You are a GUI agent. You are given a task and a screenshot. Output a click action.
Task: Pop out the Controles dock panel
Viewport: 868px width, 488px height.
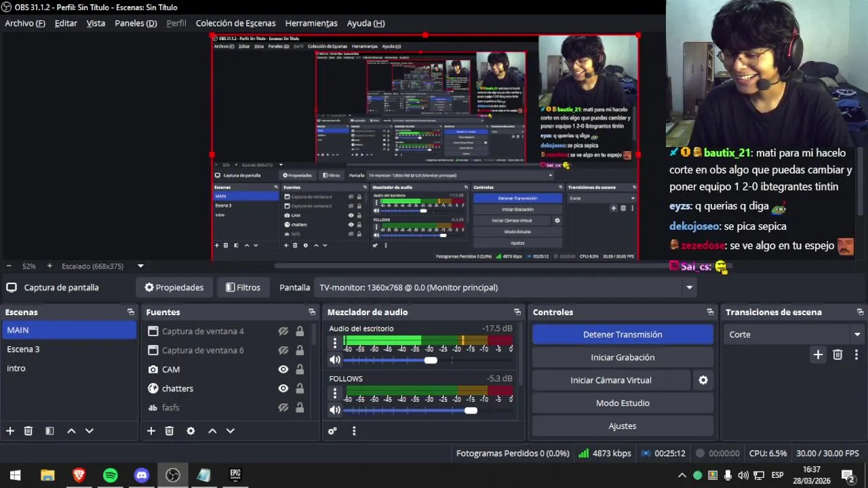pos(710,312)
